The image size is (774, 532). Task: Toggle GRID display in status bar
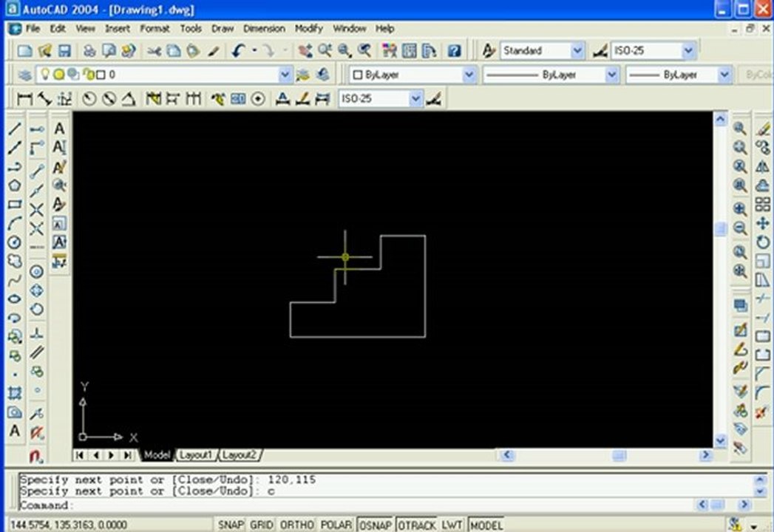point(261,525)
